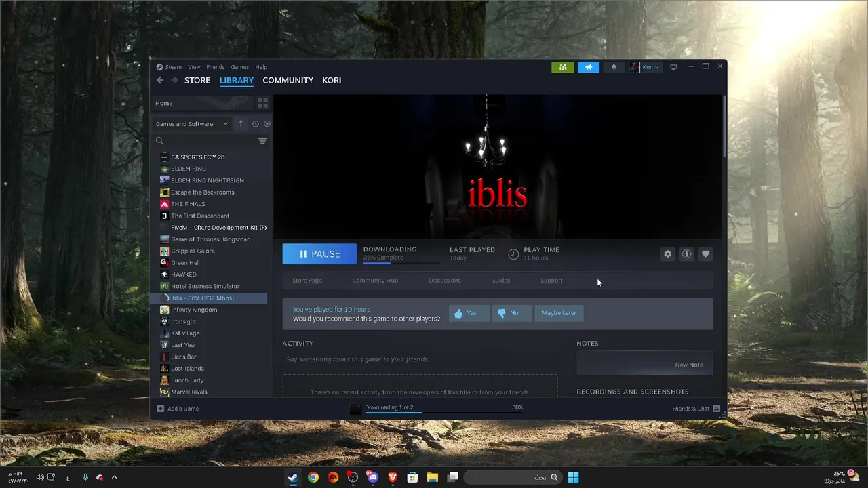Open the View menu

(194, 67)
